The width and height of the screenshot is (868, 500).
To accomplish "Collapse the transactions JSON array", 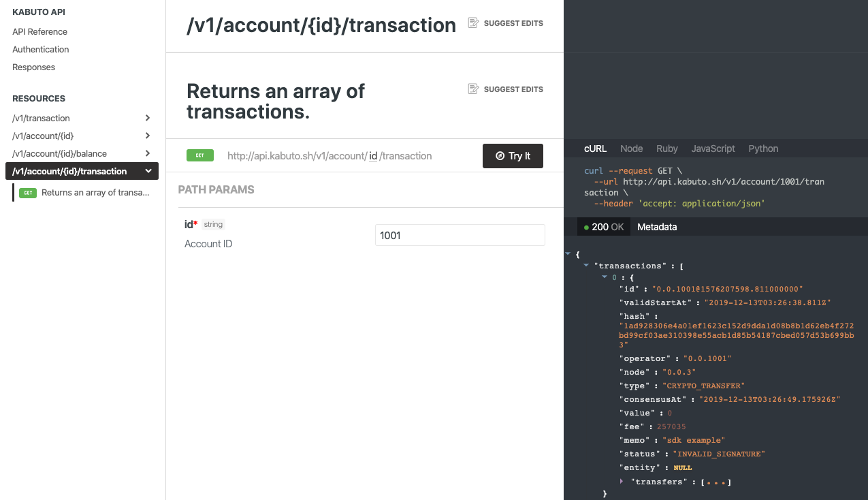I will click(586, 266).
